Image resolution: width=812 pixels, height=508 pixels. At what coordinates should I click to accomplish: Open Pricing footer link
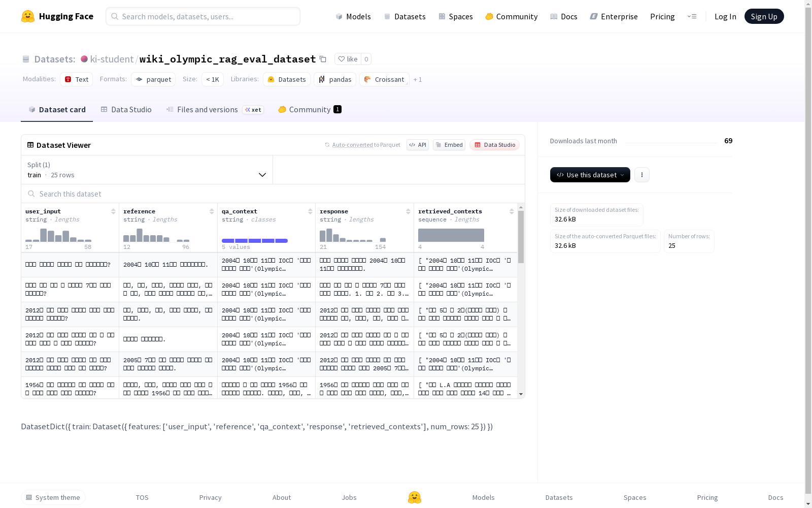pyautogui.click(x=707, y=497)
